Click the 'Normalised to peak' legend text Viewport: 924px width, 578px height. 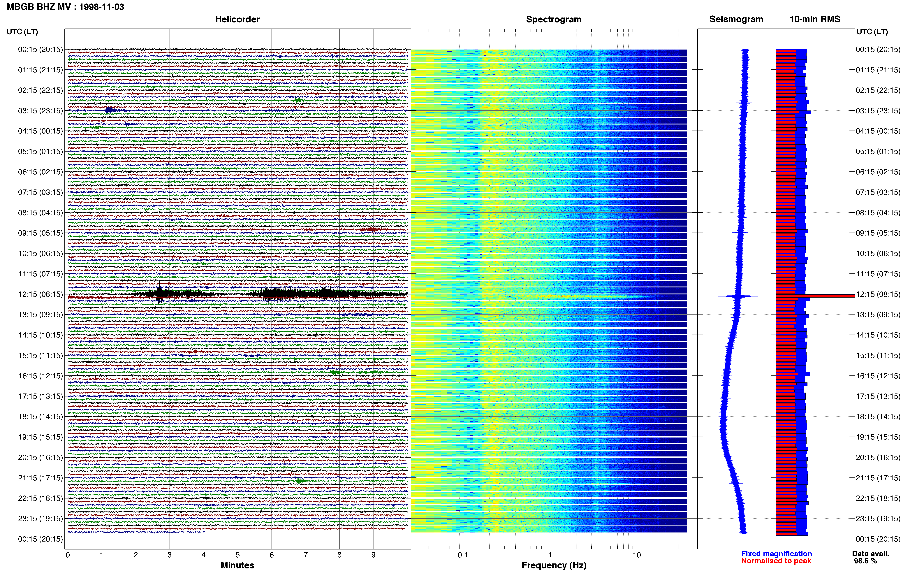pyautogui.click(x=776, y=561)
